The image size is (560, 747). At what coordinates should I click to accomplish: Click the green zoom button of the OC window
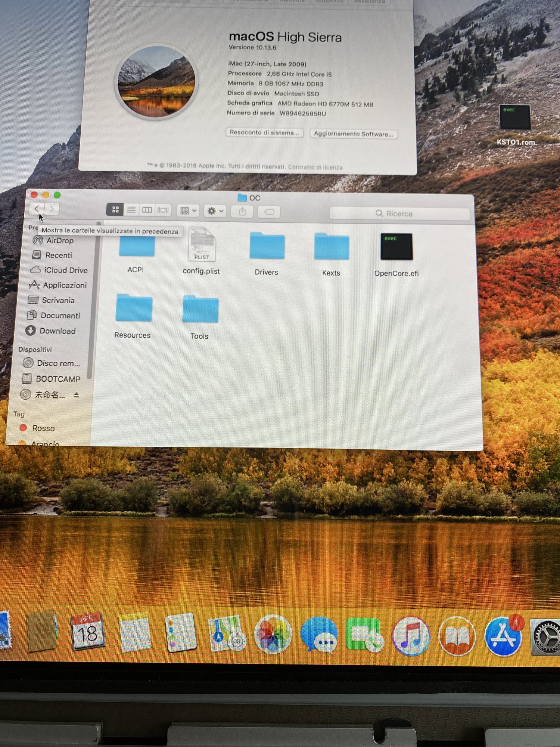(57, 195)
